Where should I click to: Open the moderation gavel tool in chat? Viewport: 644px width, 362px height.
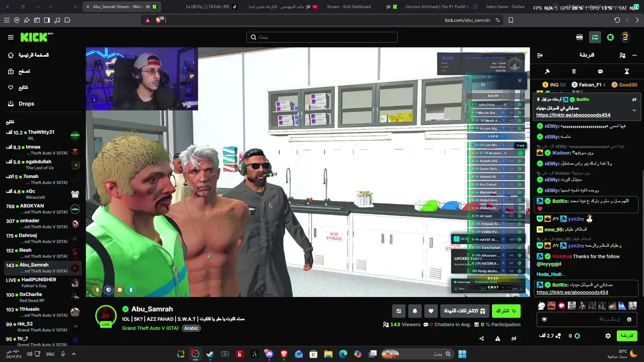(547, 71)
